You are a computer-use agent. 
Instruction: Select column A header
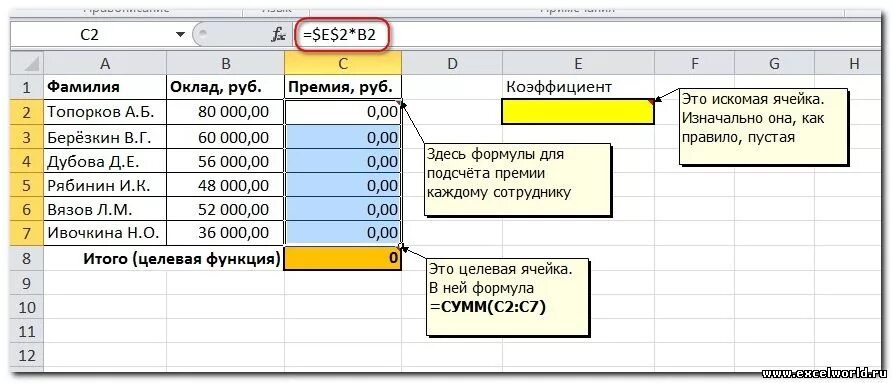click(105, 64)
